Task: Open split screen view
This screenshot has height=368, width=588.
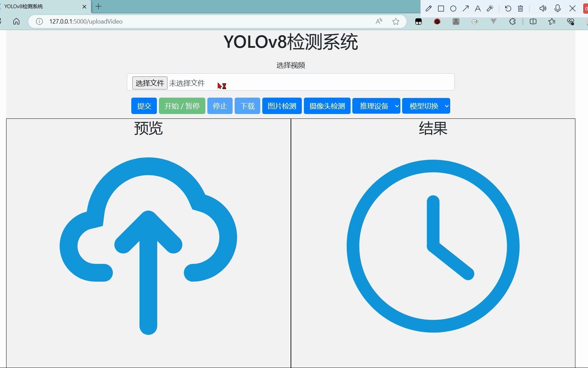Action: (533, 22)
